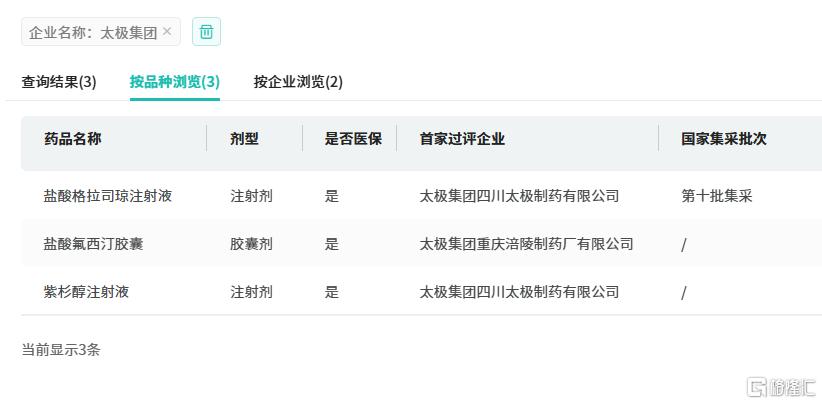Click 太极集团重庆涪陵制药厂有限公司

[526, 244]
